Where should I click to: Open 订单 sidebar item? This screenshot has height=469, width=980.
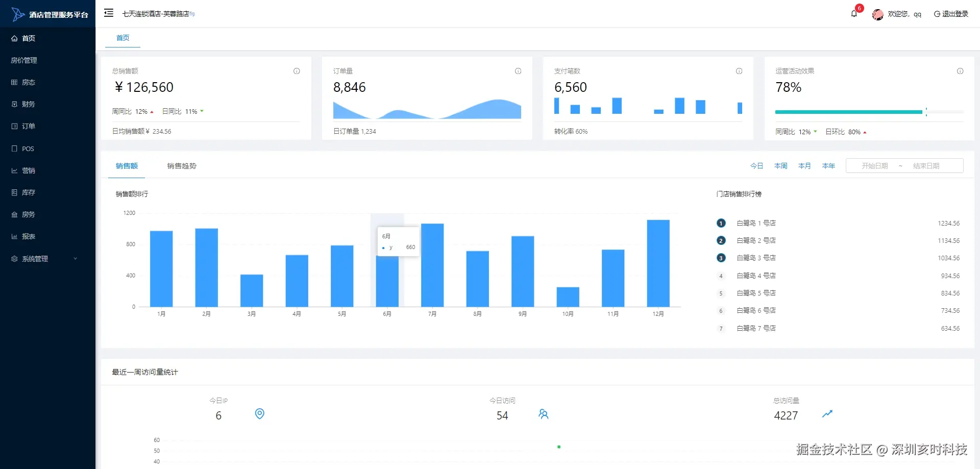[48, 126]
